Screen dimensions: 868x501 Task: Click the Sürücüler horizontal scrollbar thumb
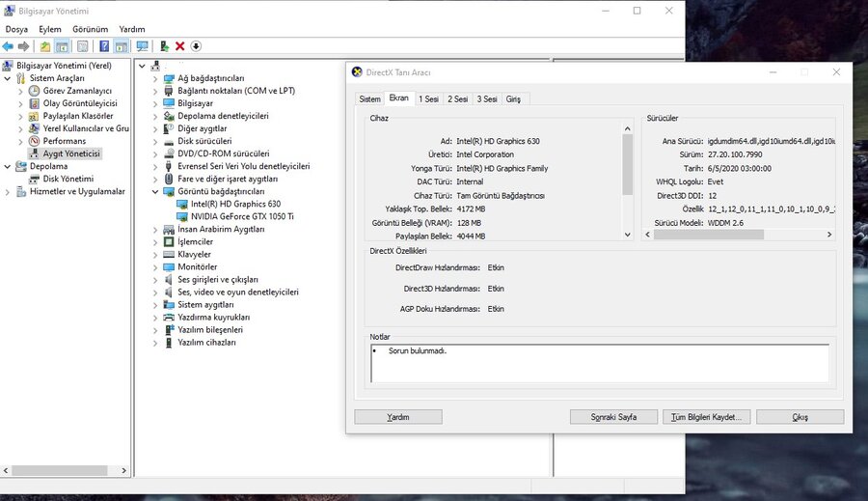pos(709,235)
